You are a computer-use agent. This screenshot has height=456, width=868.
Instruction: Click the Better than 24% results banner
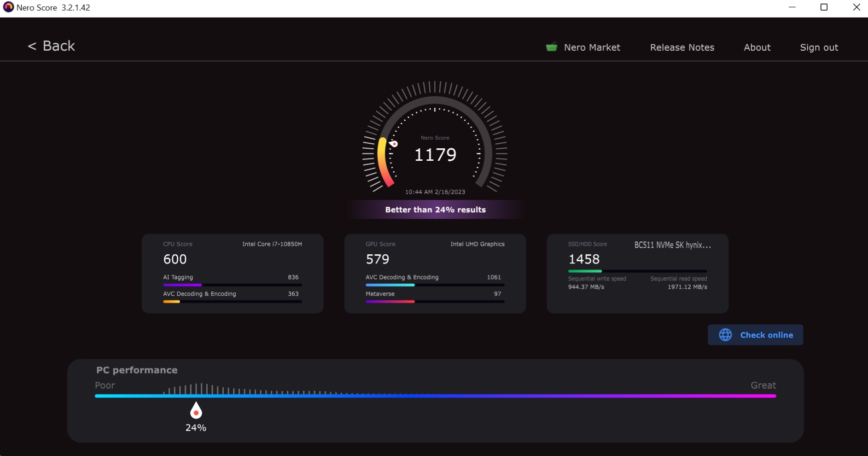(x=435, y=210)
